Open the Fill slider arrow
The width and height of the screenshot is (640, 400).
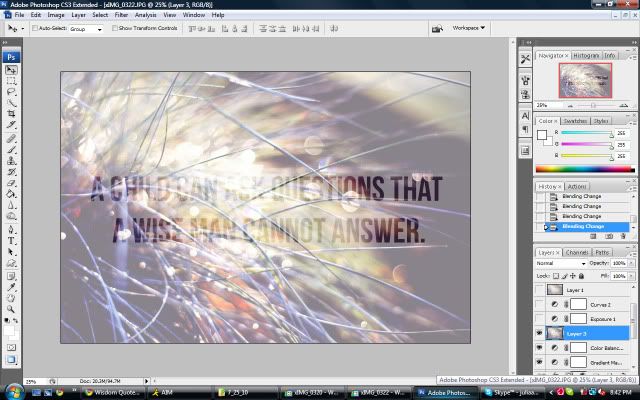632,276
